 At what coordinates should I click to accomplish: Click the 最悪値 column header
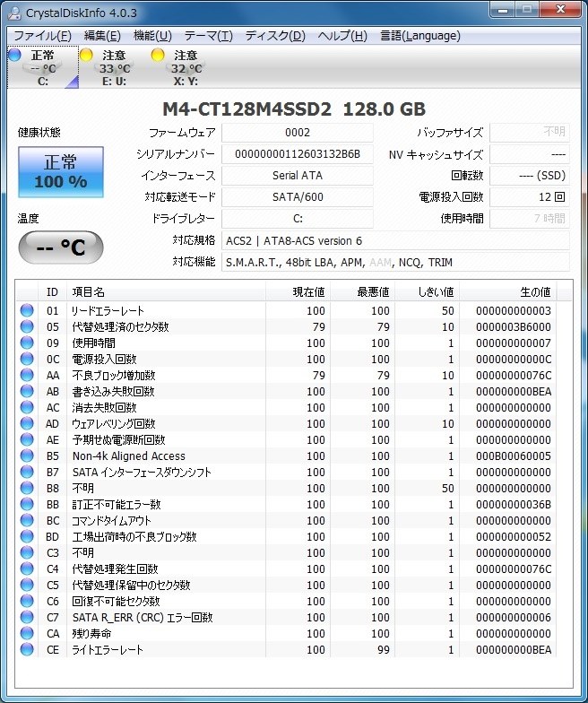pyautogui.click(x=362, y=292)
